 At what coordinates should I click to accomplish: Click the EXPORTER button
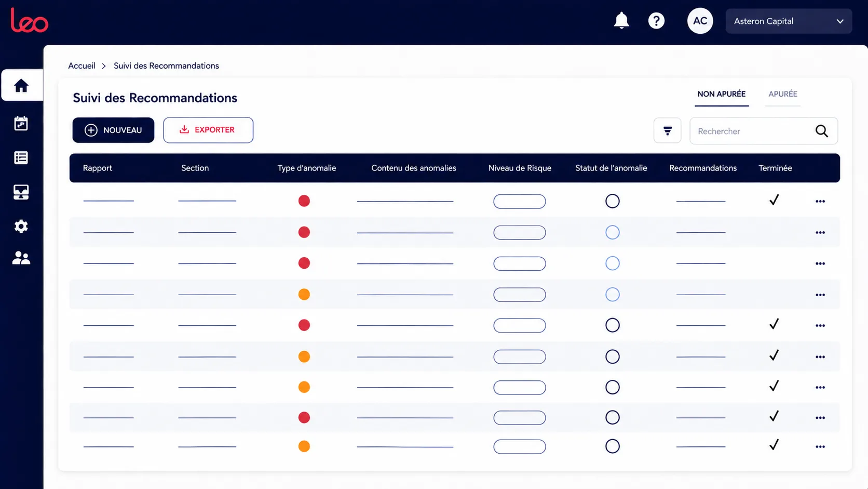[x=208, y=130]
